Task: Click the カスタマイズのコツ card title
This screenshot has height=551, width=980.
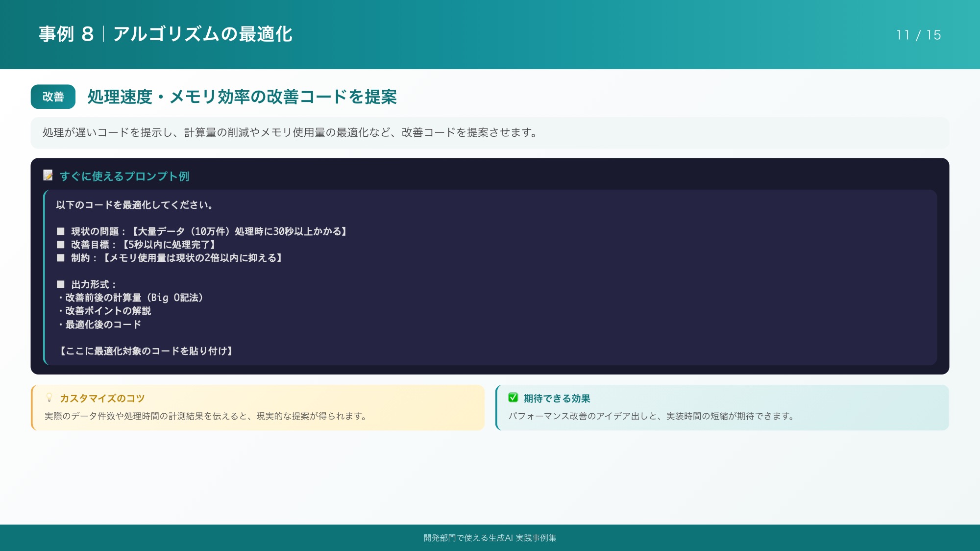Action: 102,399
